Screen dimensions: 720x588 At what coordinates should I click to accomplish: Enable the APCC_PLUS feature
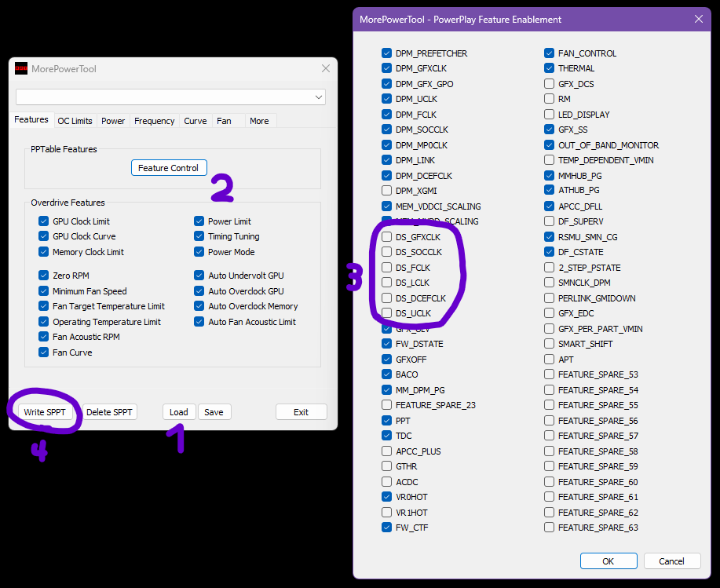point(386,451)
